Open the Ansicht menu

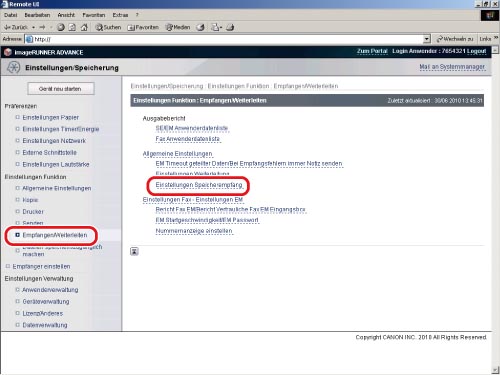(x=66, y=15)
